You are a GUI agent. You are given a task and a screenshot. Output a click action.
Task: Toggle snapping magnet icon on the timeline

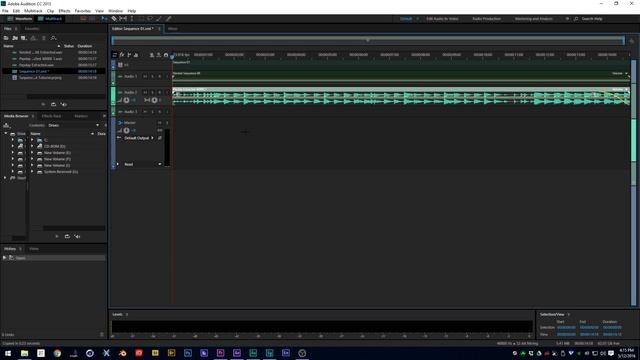[x=166, y=55]
